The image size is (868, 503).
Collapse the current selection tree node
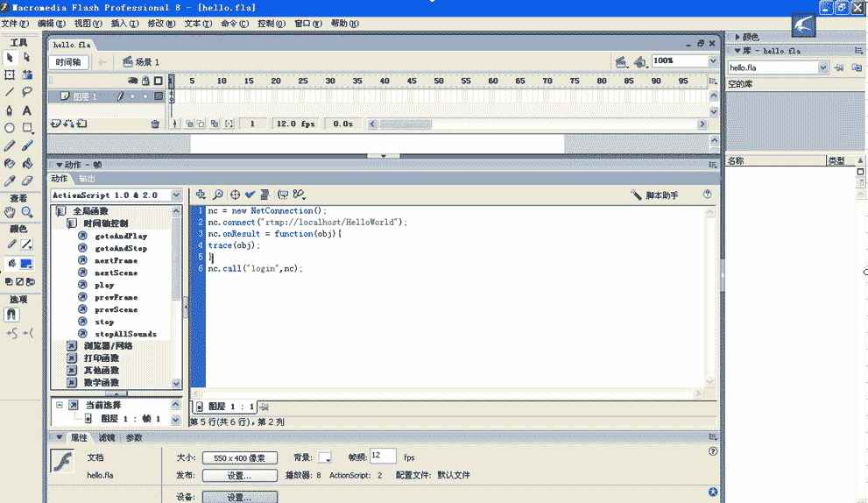tap(60, 405)
